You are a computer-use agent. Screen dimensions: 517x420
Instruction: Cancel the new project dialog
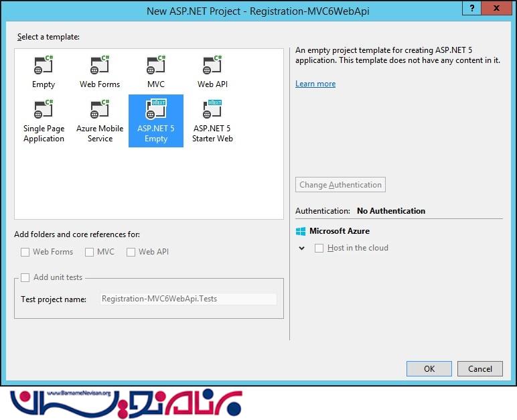pos(480,368)
